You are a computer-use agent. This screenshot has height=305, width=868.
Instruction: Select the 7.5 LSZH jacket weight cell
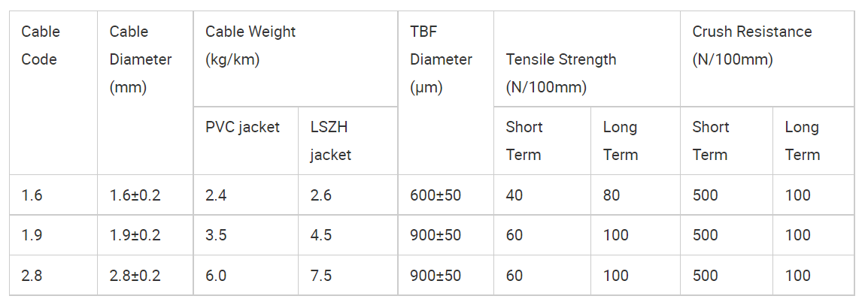coord(348,275)
